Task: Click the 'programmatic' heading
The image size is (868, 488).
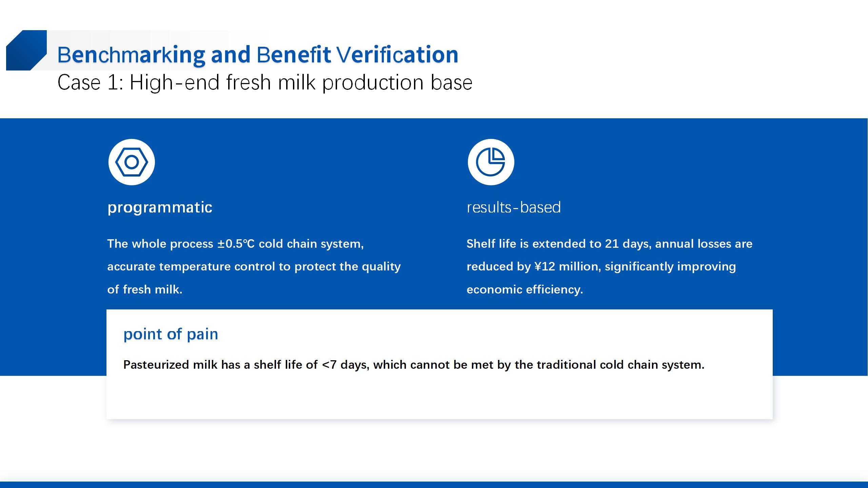Action: [160, 207]
